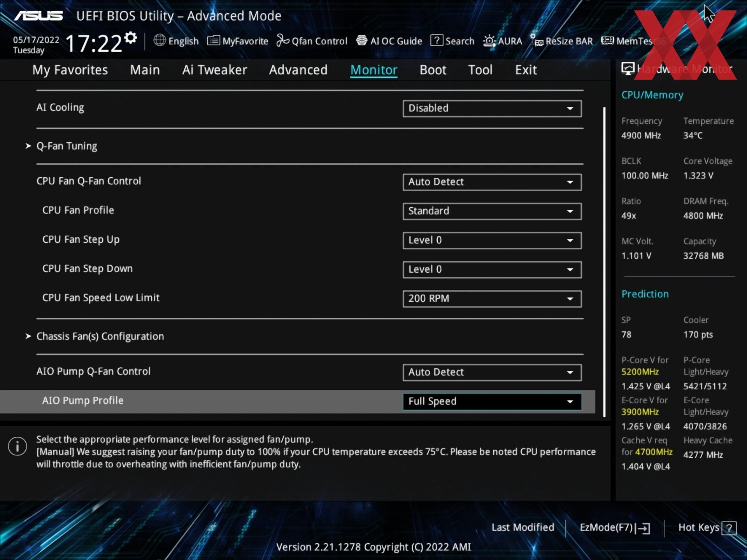Viewport: 747px width, 560px height.
Task: Click the 32768 MB capacity value
Action: tap(703, 256)
